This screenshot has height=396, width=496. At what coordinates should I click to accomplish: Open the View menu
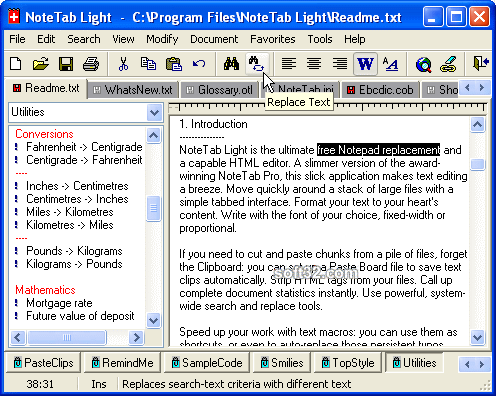(123, 39)
